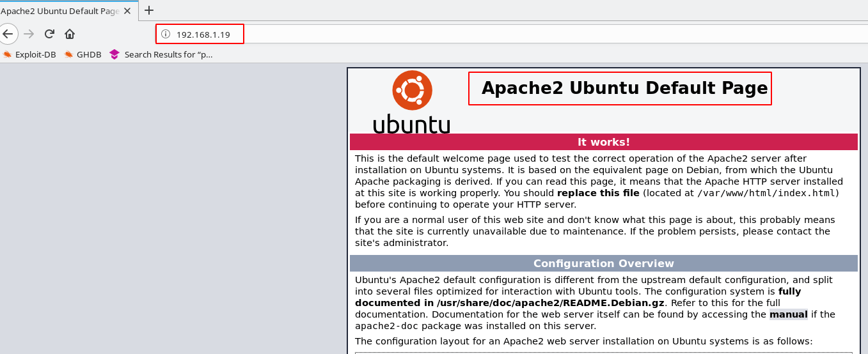Click the 'replace this file' bold text
This screenshot has width=868, height=354.
point(598,193)
